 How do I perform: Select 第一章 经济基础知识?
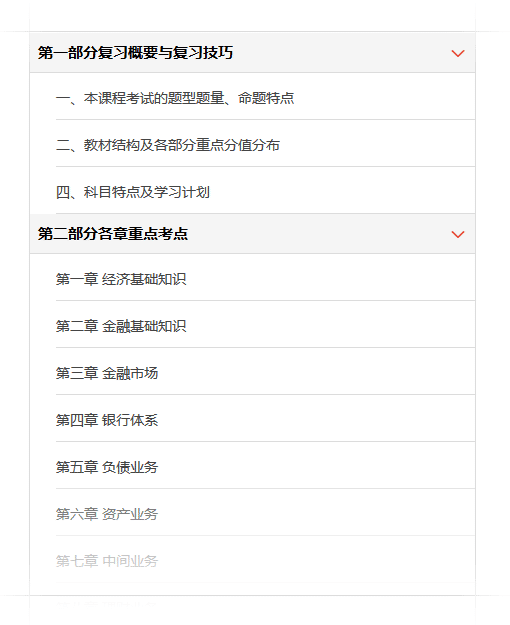pyautogui.click(x=265, y=279)
